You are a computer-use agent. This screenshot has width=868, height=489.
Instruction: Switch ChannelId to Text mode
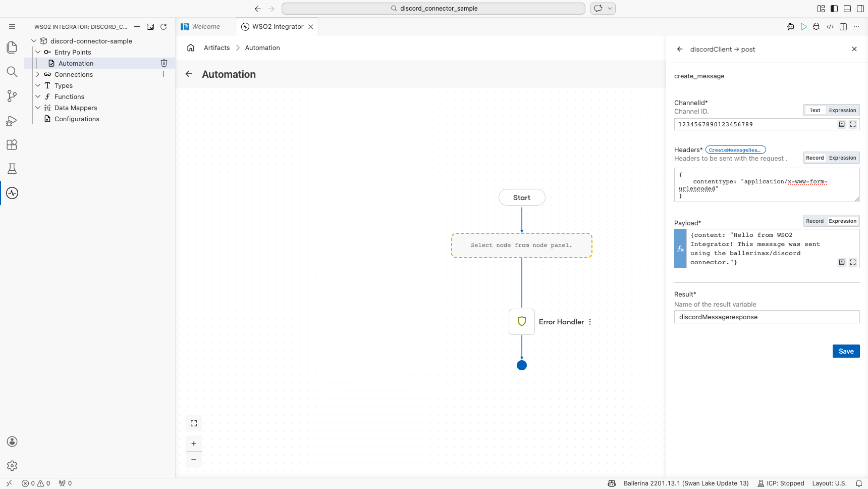pyautogui.click(x=815, y=111)
